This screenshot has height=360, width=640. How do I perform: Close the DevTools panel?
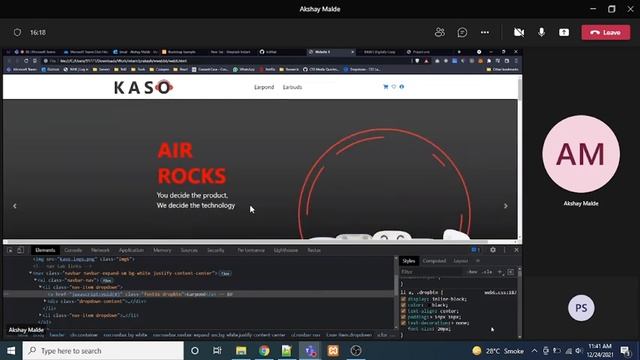pos(516,250)
